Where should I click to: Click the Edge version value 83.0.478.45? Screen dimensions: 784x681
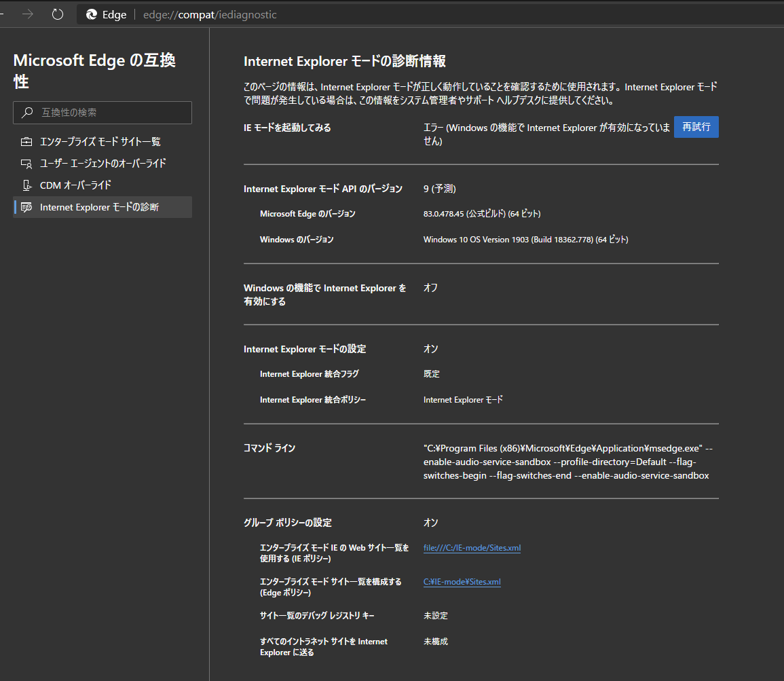click(x=482, y=214)
